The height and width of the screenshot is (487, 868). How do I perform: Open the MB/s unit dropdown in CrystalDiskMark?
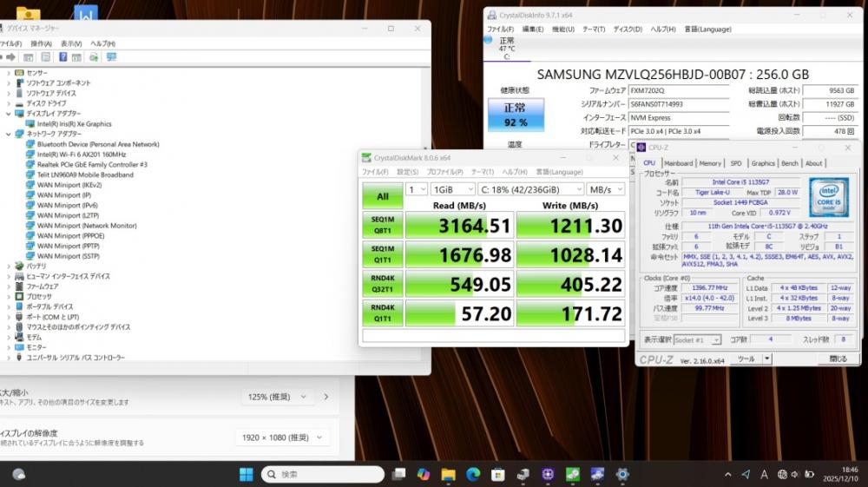point(605,189)
